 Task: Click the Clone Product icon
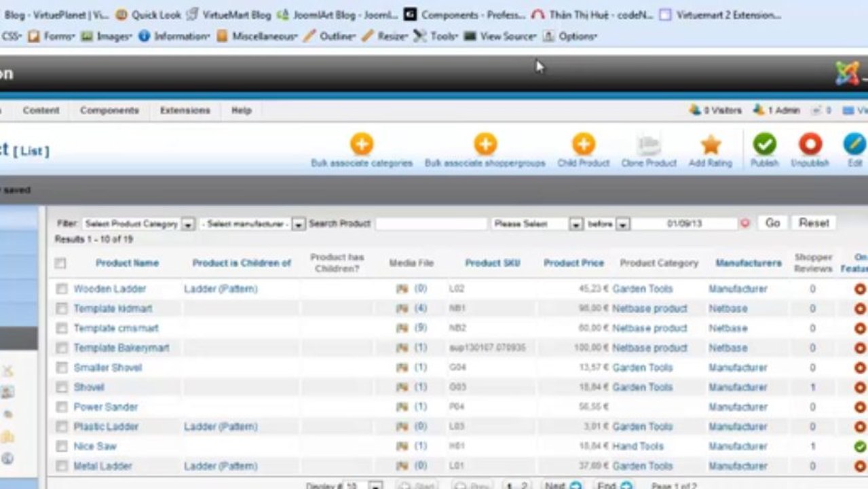(649, 144)
